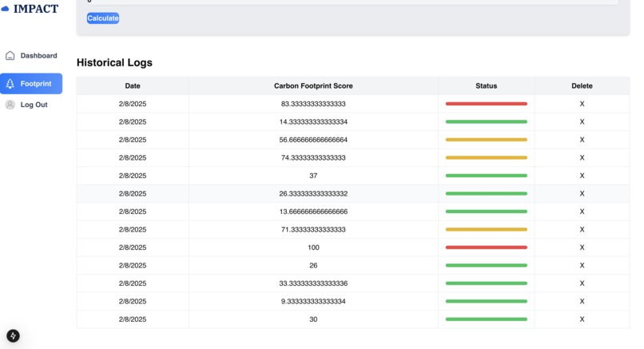The width and height of the screenshot is (644, 349).
Task: Click the Log Out link
Action: [x=34, y=105]
